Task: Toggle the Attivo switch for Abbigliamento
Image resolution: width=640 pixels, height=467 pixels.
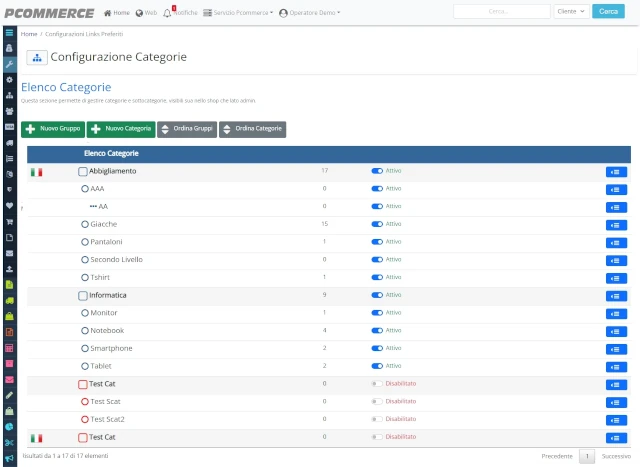Action: [377, 171]
